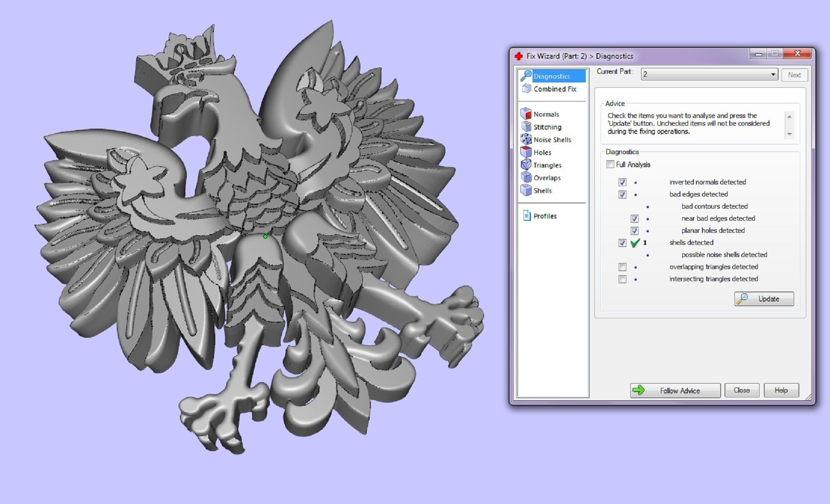The height and width of the screenshot is (504, 830).
Task: Click the Next button
Action: tap(795, 75)
